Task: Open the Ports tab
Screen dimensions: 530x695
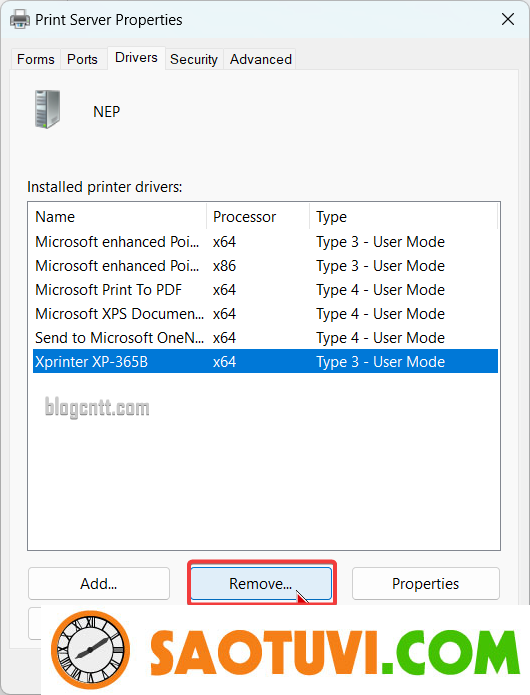Action: [x=82, y=59]
